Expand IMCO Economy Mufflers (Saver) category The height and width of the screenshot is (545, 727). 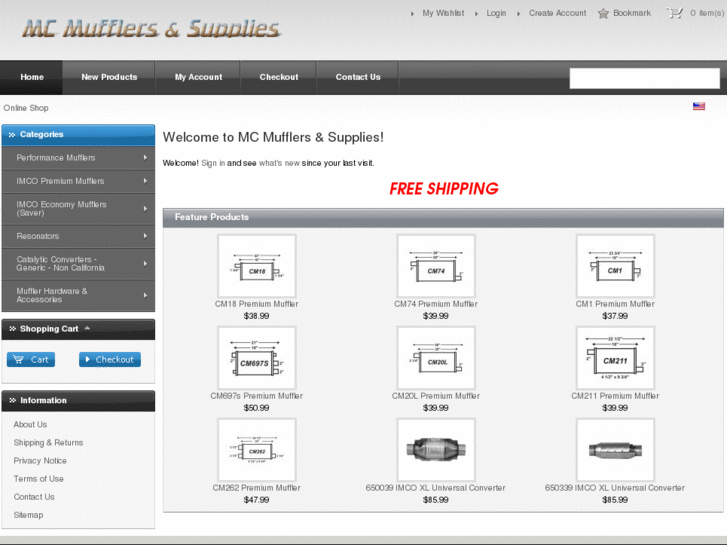[x=78, y=209]
